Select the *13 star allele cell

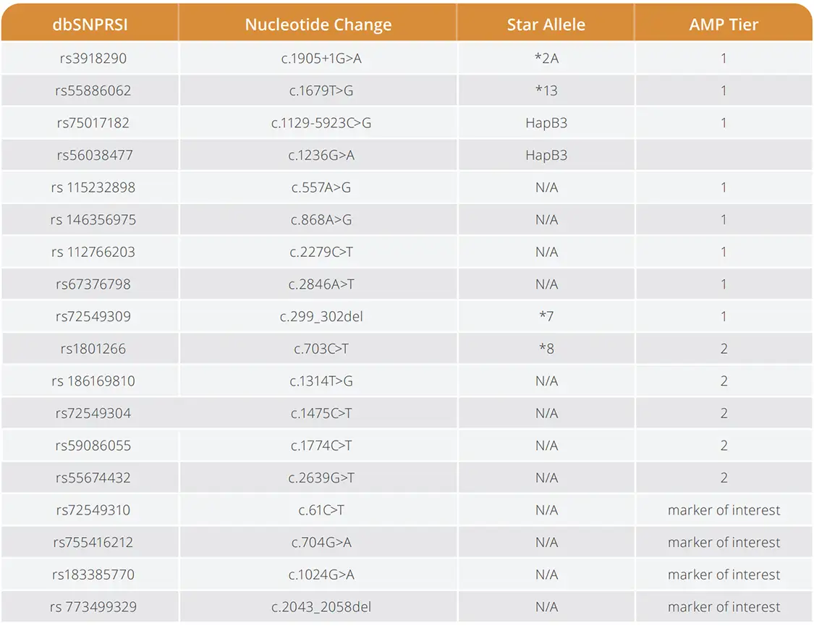pyautogui.click(x=546, y=90)
